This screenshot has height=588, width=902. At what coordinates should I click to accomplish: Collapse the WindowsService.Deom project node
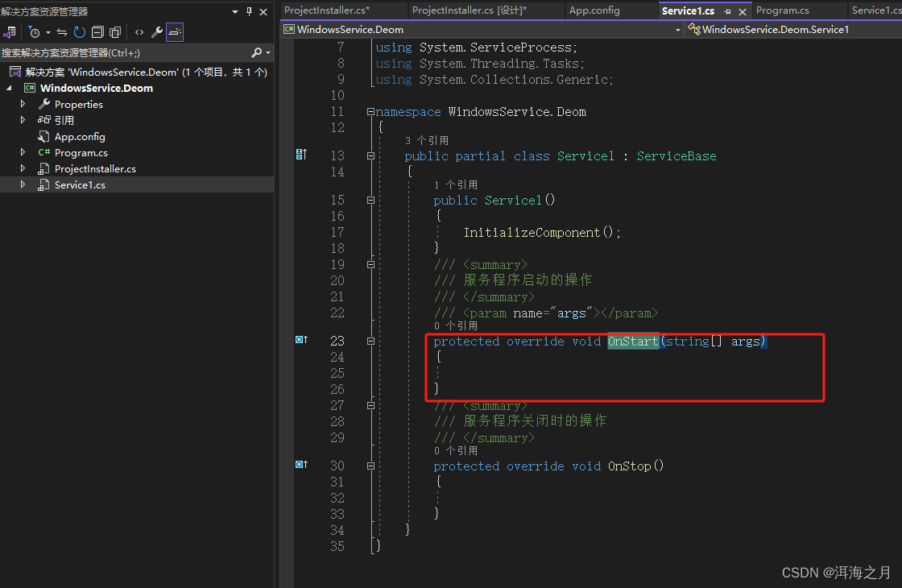pyautogui.click(x=9, y=88)
